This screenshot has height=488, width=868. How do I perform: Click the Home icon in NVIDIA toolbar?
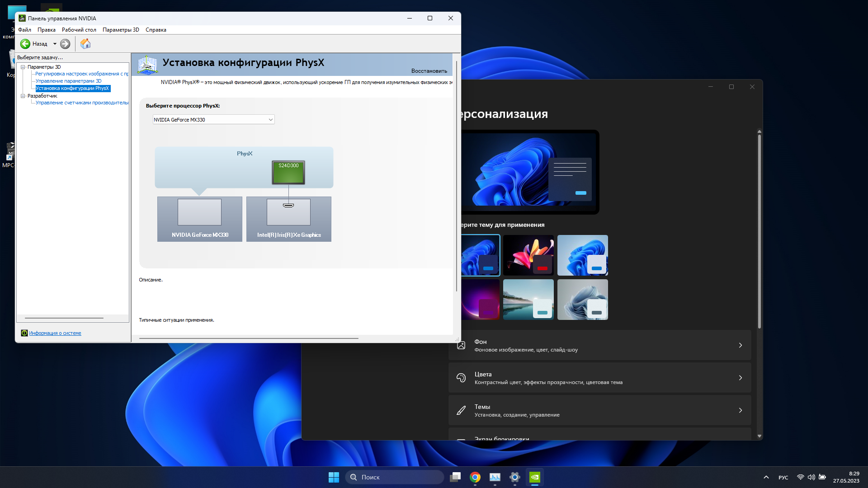pos(85,44)
